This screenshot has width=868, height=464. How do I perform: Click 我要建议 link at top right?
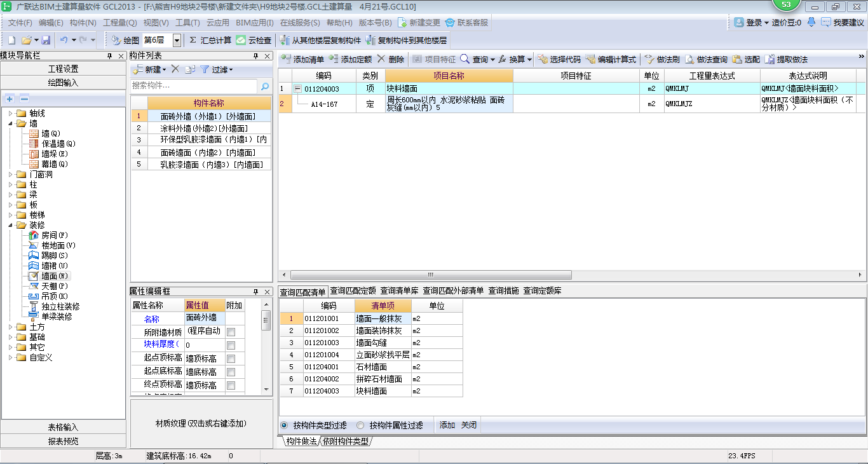[843, 22]
